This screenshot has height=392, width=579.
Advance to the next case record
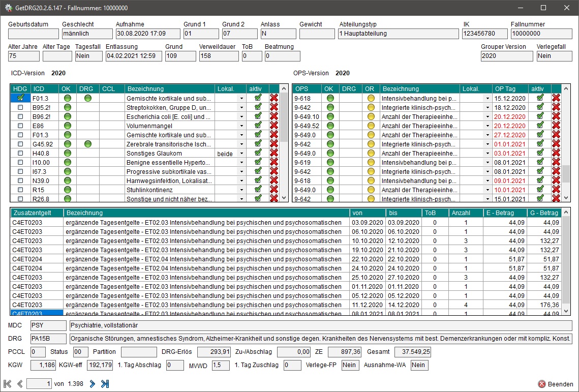point(93,384)
